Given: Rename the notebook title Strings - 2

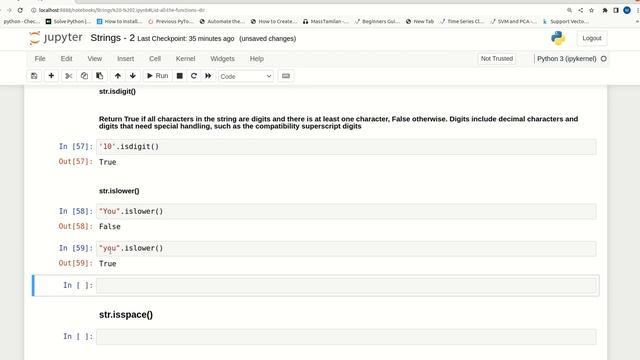Looking at the screenshot, I should tap(113, 38).
